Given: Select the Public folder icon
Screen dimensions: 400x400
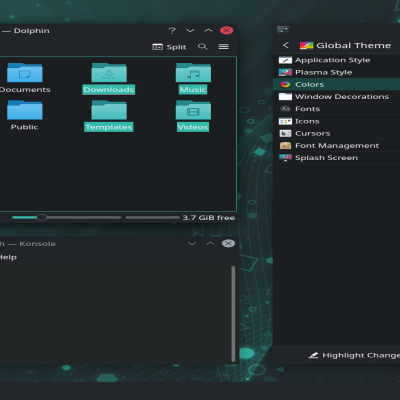Looking at the screenshot, I should pos(25,110).
